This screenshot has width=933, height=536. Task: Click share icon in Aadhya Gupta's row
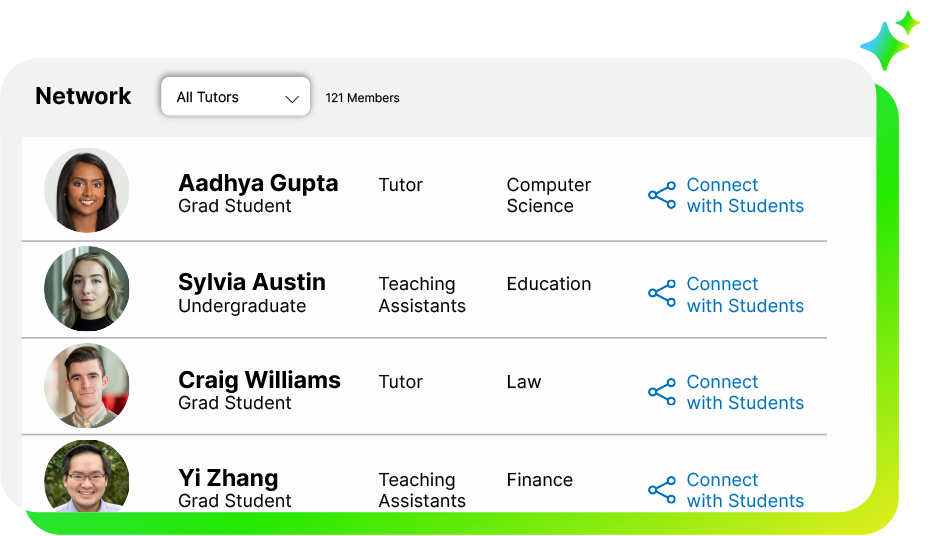tap(662, 195)
